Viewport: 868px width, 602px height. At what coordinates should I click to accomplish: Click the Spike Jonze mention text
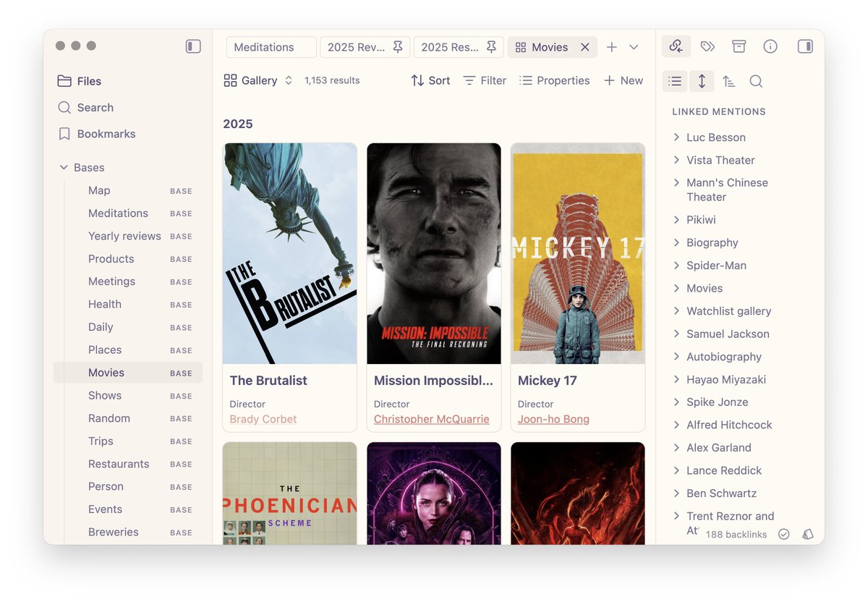click(717, 402)
